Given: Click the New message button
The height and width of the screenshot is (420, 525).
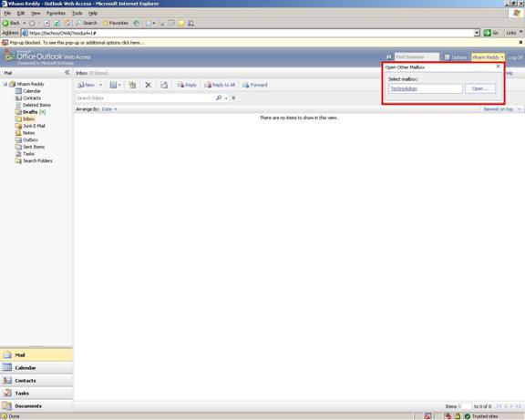Looking at the screenshot, I should point(86,85).
